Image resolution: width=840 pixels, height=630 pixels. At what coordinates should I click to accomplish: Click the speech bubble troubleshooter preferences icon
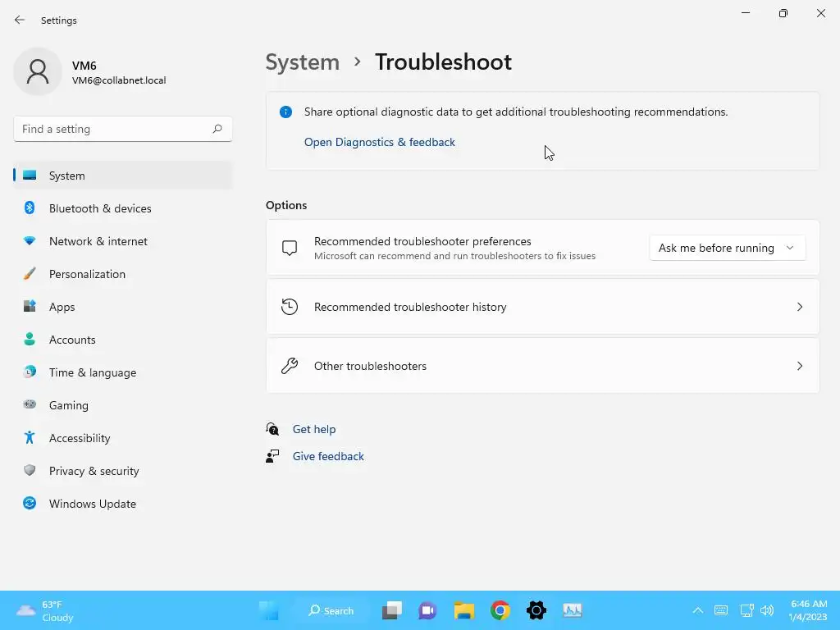[290, 248]
